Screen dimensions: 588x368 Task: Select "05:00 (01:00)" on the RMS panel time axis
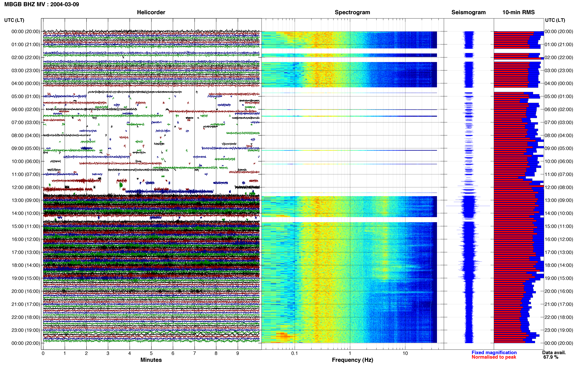(559, 96)
